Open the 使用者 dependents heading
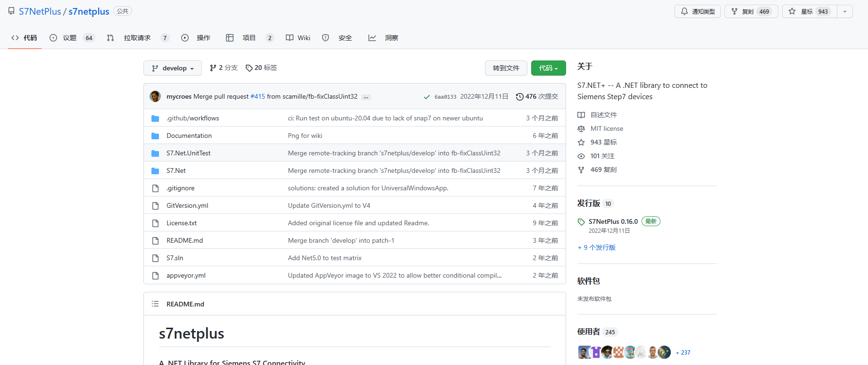 tap(589, 332)
